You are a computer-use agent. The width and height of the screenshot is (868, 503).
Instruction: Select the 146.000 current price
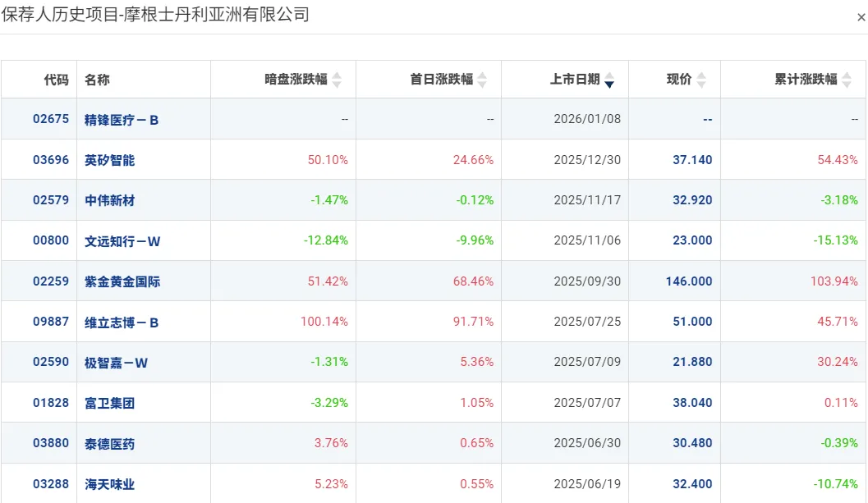pyautogui.click(x=689, y=281)
